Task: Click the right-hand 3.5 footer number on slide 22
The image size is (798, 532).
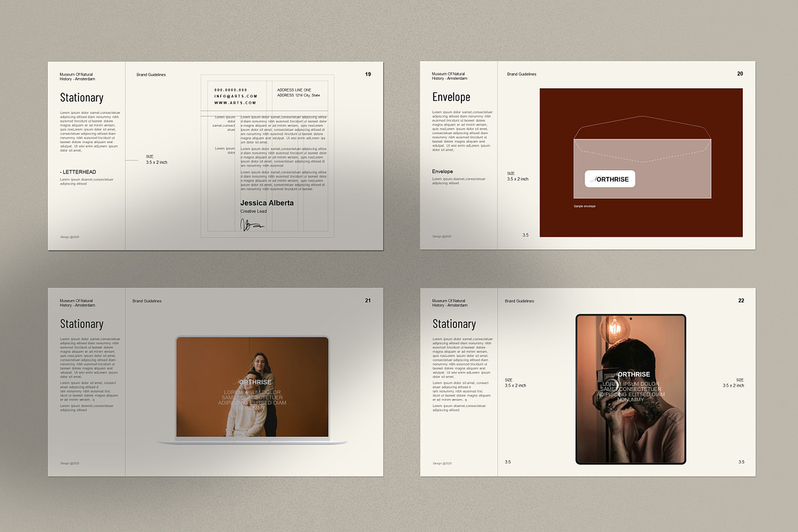Action: (x=741, y=462)
